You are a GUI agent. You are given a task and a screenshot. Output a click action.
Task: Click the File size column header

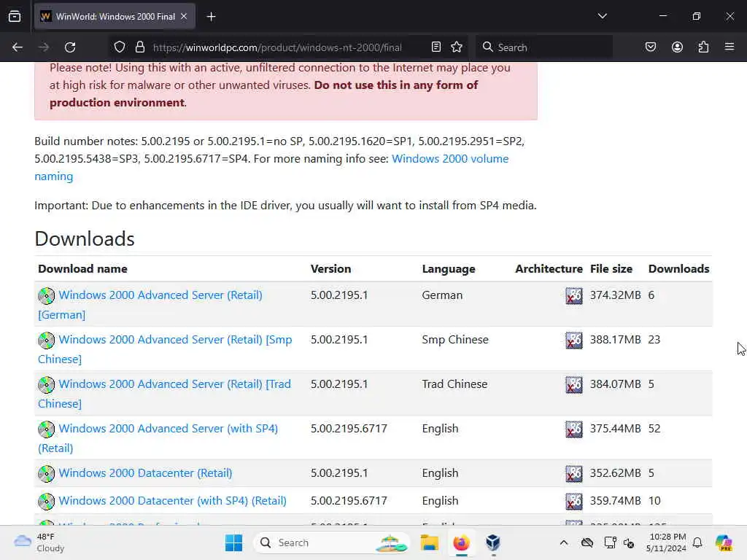click(x=611, y=268)
